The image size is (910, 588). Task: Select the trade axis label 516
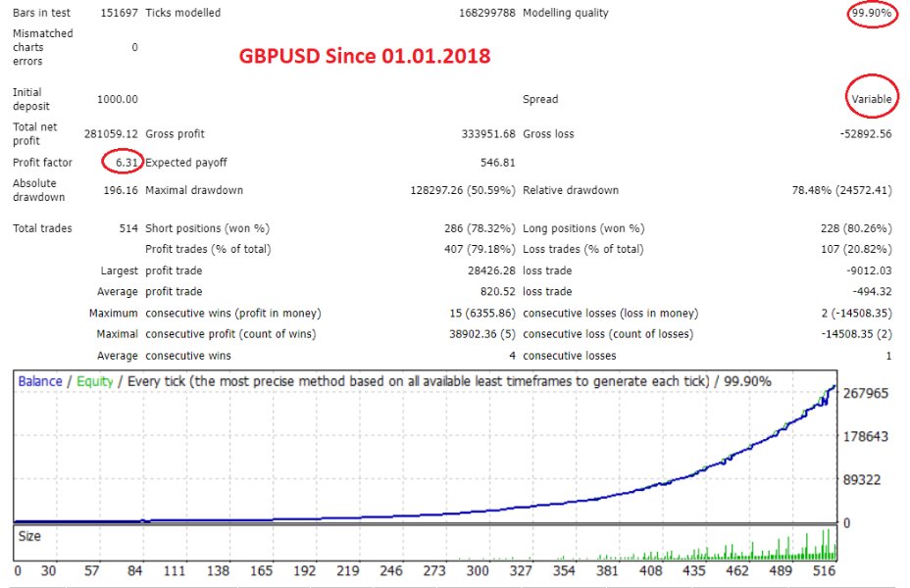tap(824, 570)
